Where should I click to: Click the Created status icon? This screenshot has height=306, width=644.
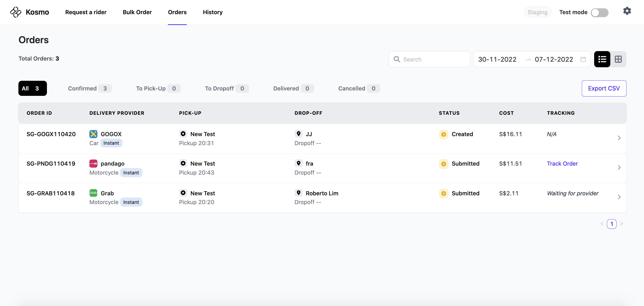click(x=443, y=135)
